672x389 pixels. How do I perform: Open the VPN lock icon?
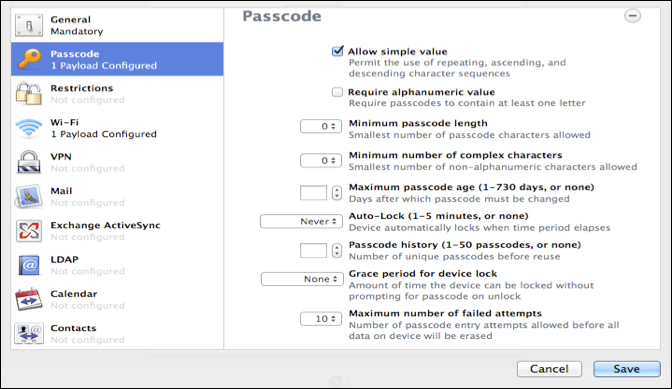point(29,162)
